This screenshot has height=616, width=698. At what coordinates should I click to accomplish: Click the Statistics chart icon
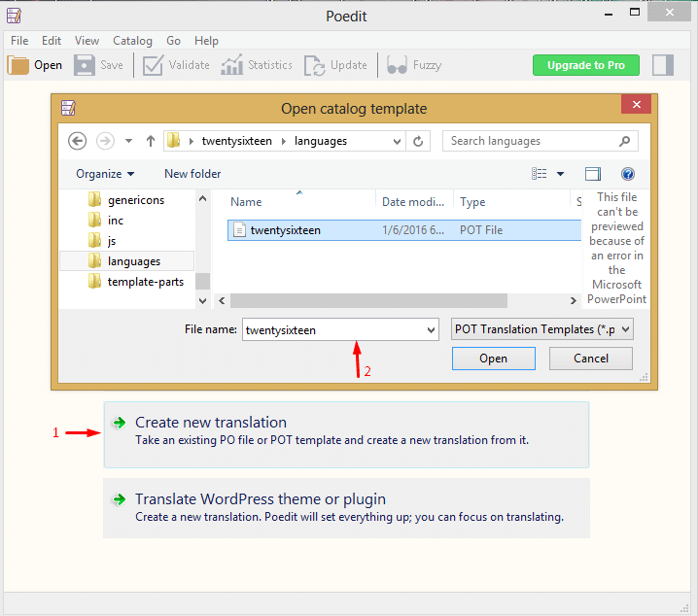232,65
